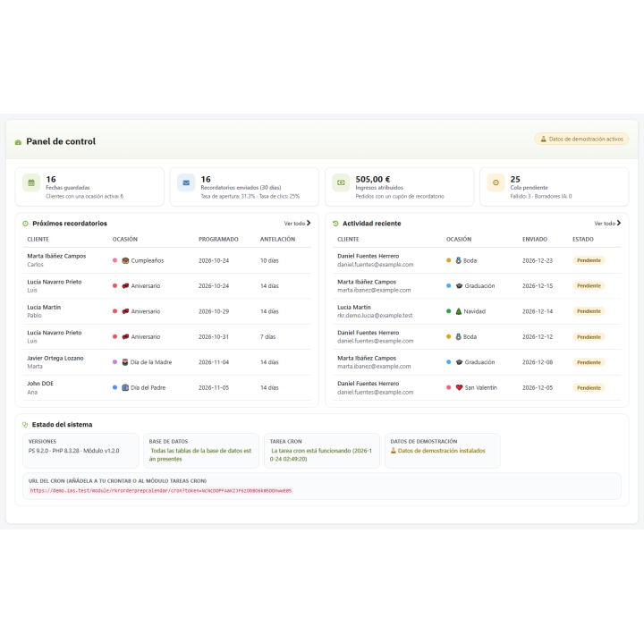This screenshot has height=644, width=644.
Task: Click the money icon for Ingresos atribuidos
Action: coord(341,182)
